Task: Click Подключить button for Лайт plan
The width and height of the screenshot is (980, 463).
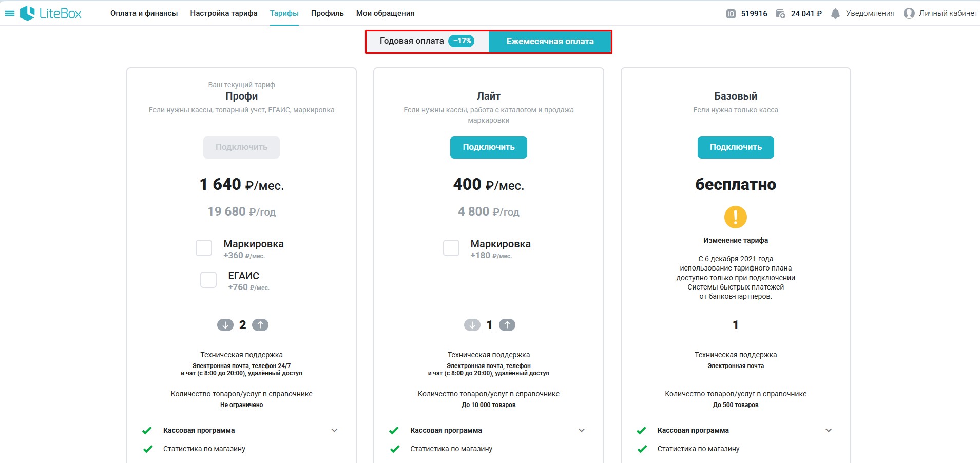Action: 488,147
